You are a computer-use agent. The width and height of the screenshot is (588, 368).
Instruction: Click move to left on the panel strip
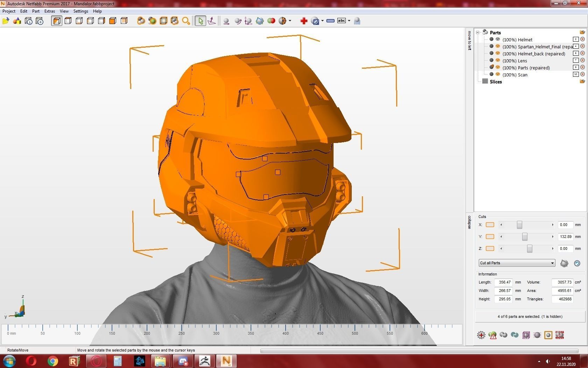pos(469,41)
